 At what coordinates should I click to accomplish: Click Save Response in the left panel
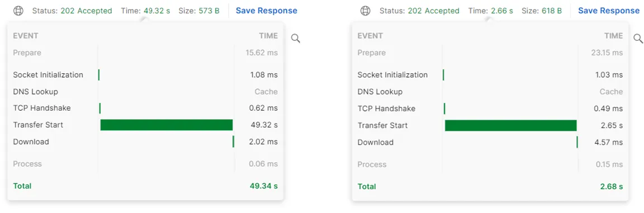coord(267,11)
